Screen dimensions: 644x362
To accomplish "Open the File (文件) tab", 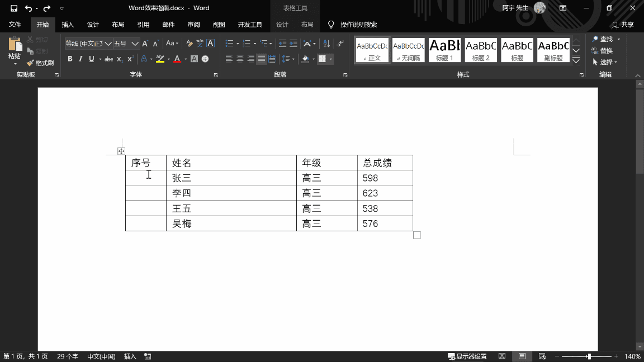I will click(x=15, y=25).
